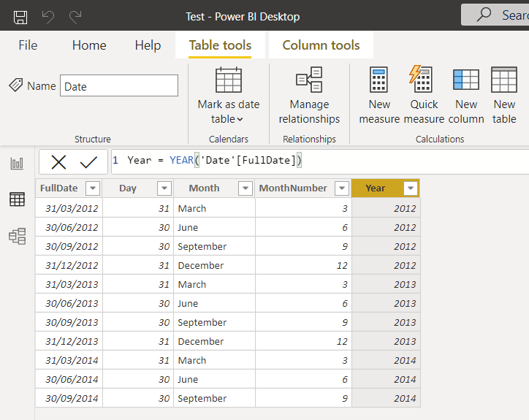
Task: Cancel the formula with the X button
Action: pos(58,161)
